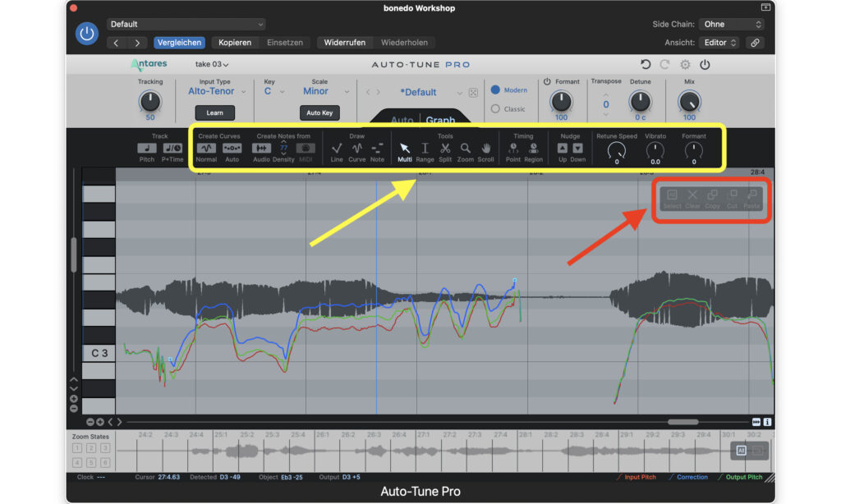Click the Kopieren button
The width and height of the screenshot is (841, 504).
(x=234, y=43)
